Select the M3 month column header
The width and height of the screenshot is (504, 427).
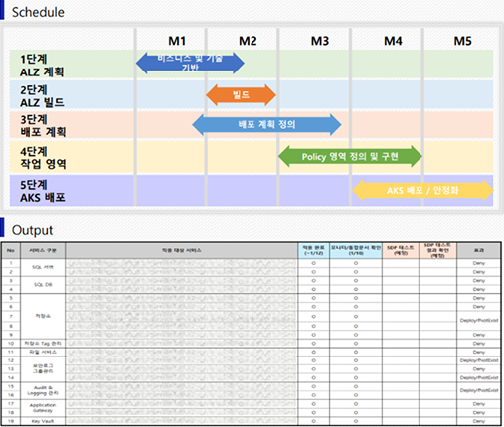click(x=320, y=41)
